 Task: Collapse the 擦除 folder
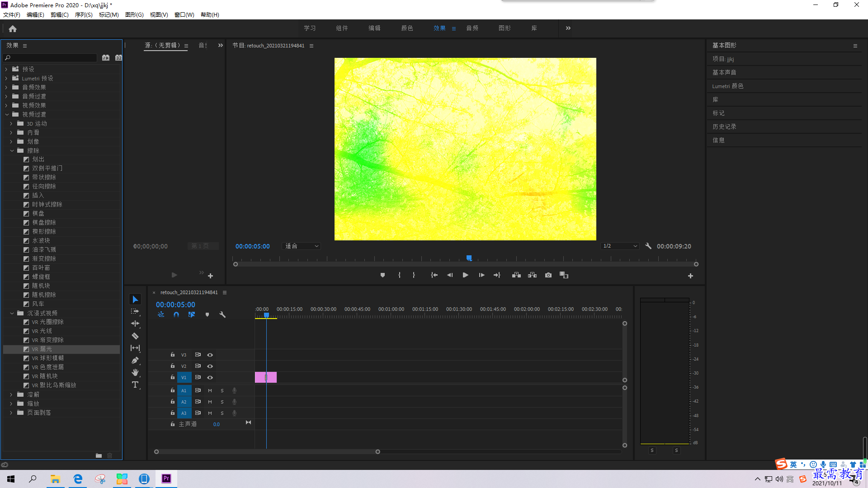coord(12,150)
